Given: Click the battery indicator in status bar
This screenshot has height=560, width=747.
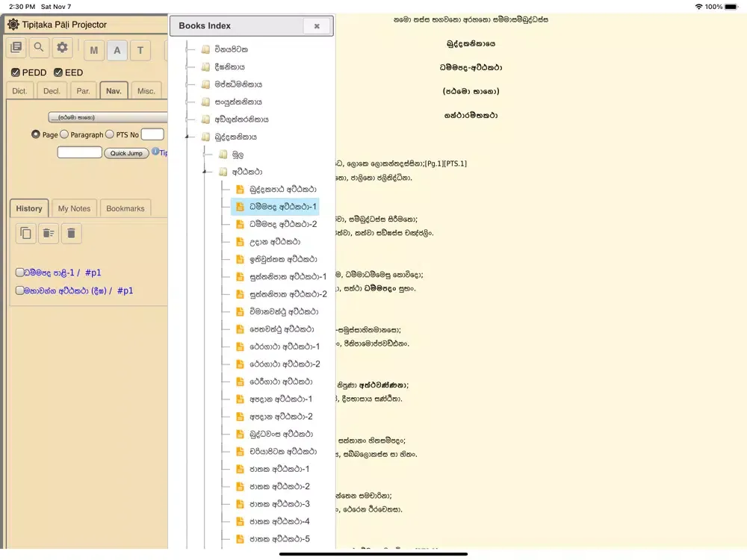Looking at the screenshot, I should point(731,7).
